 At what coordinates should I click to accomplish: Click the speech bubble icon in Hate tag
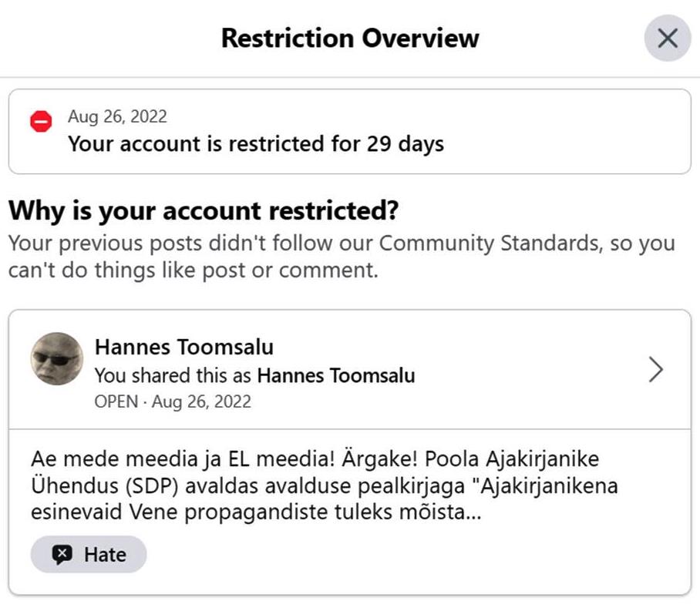[x=63, y=554]
